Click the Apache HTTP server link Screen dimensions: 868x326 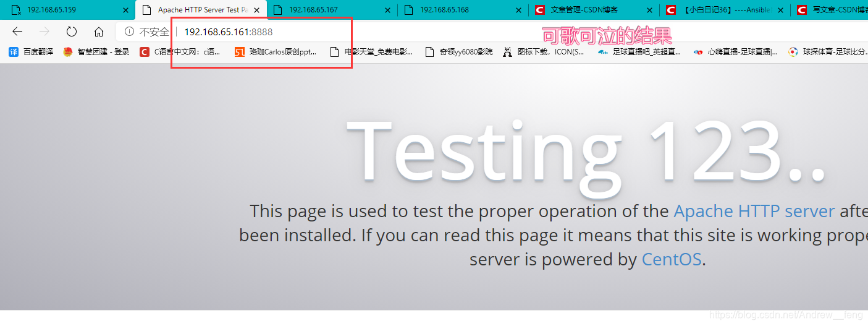754,212
